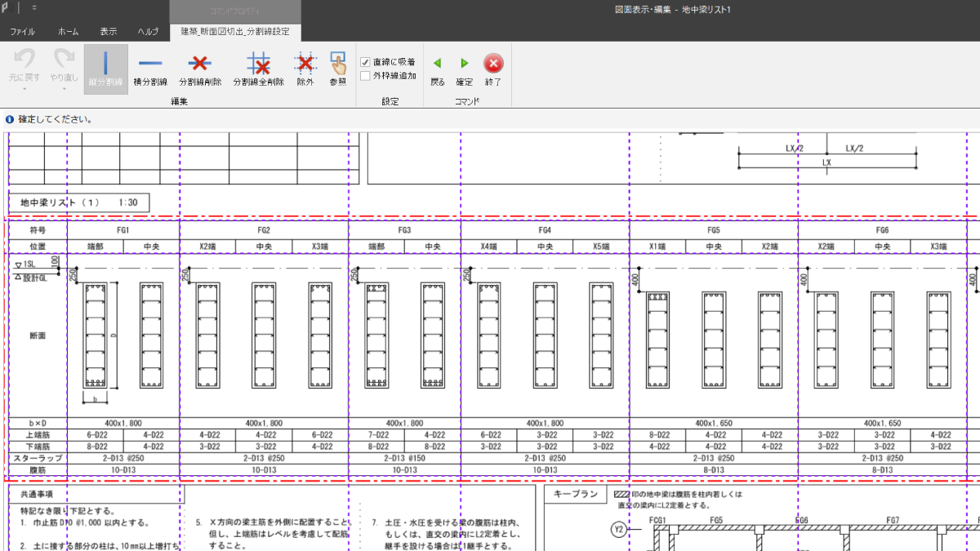
Task: Click the 位置 row label
Action: pyautogui.click(x=38, y=246)
